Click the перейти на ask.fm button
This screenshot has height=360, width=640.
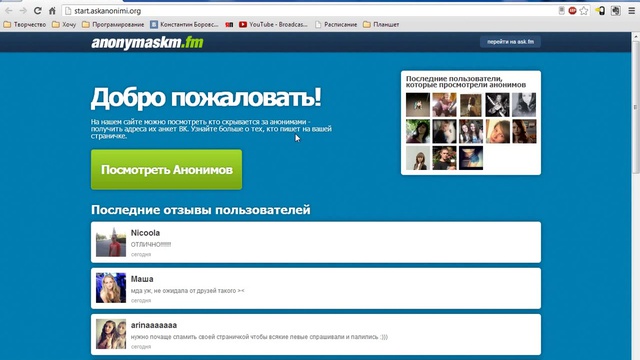(510, 42)
